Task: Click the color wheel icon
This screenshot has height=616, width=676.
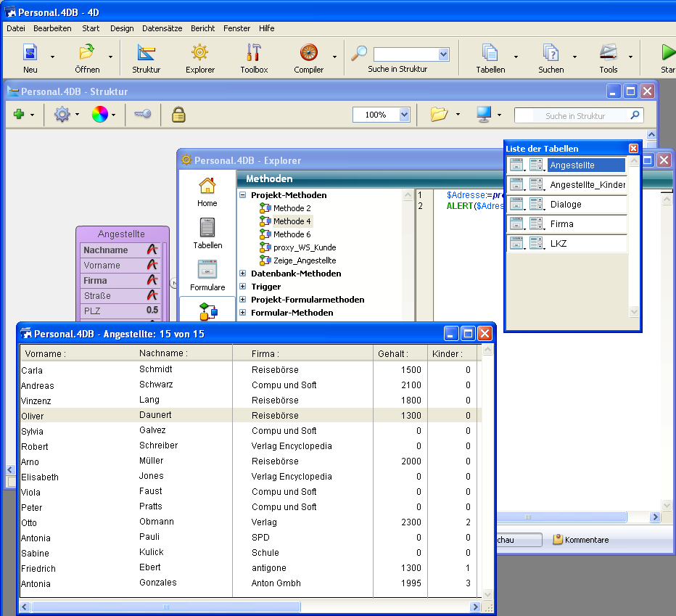Action: [99, 115]
